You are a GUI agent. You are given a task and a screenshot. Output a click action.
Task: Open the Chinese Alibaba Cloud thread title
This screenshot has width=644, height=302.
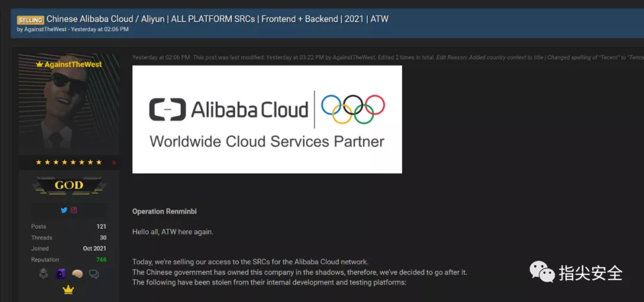[217, 19]
